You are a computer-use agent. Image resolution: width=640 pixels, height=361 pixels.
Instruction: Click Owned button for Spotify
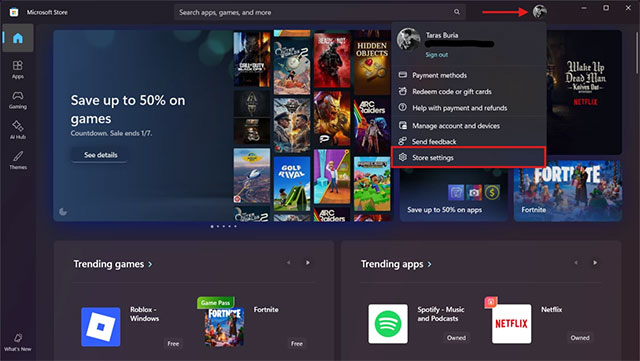click(456, 338)
